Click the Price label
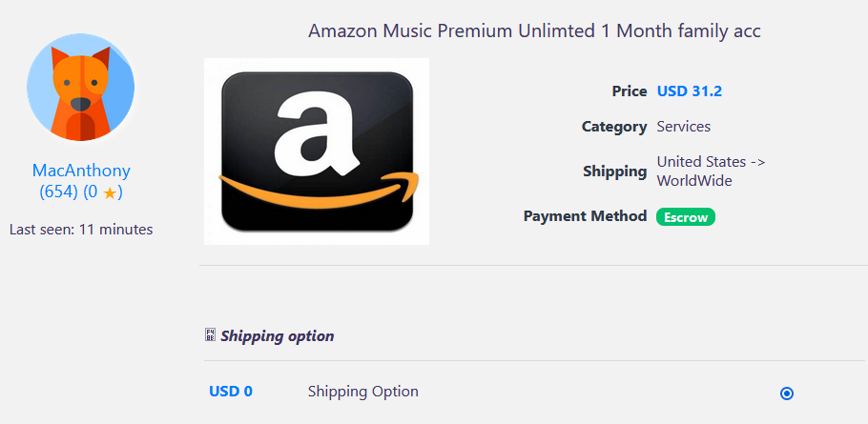The width and height of the screenshot is (868, 424). click(x=630, y=91)
